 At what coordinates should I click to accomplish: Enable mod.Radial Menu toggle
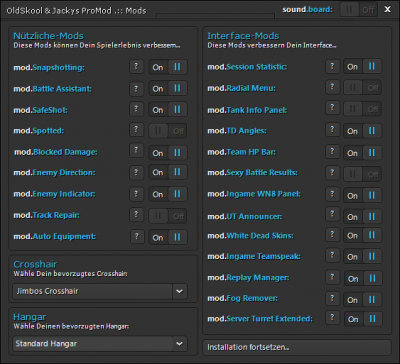363,88
